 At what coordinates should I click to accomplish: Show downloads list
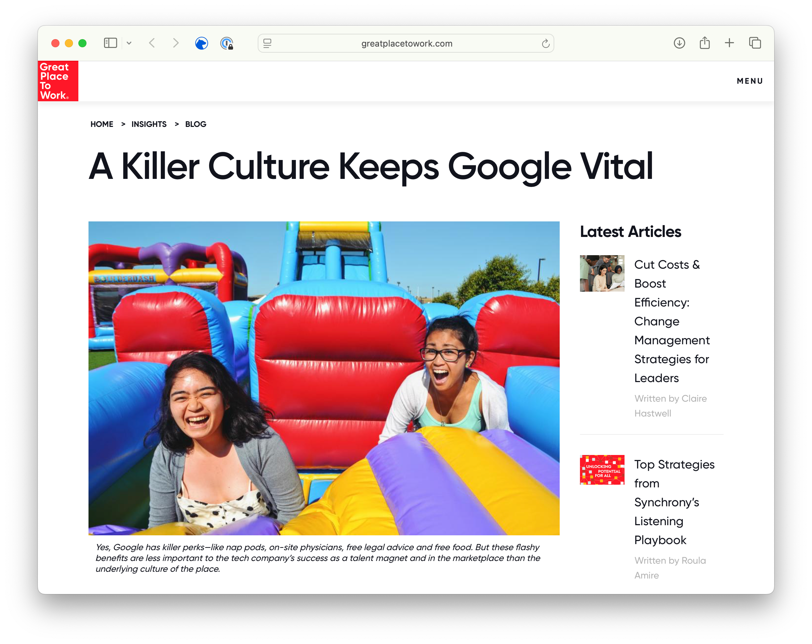tap(679, 43)
